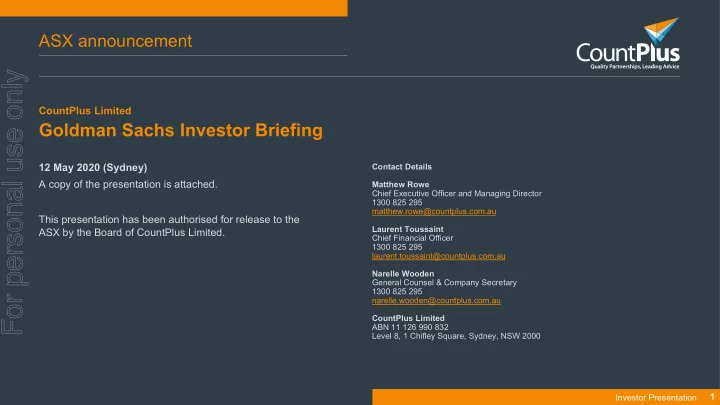
Task: Open laurent.toussaint@countplus.com.au email link
Action: pos(439,256)
